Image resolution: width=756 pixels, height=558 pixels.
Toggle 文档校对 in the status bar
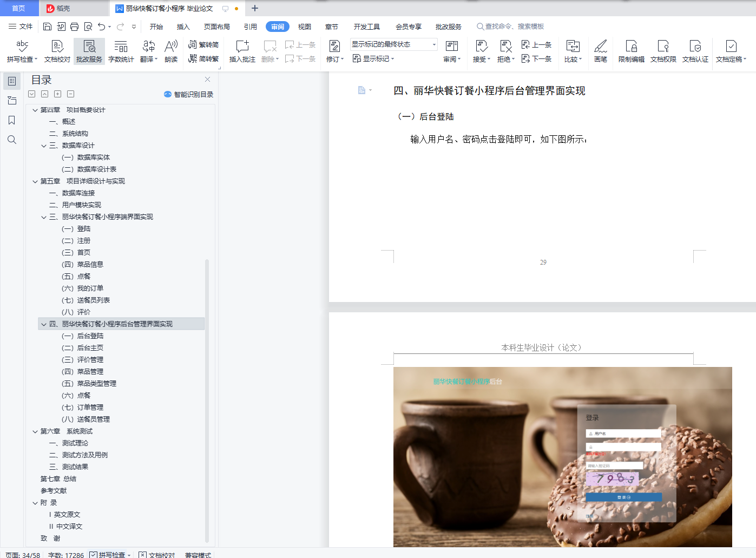(157, 555)
